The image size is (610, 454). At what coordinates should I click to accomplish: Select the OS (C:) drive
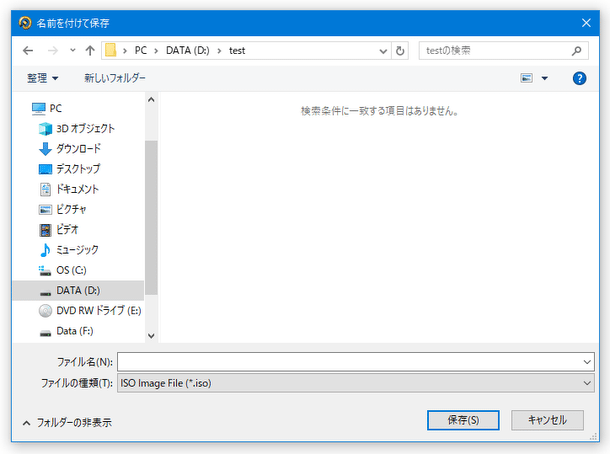(x=74, y=270)
